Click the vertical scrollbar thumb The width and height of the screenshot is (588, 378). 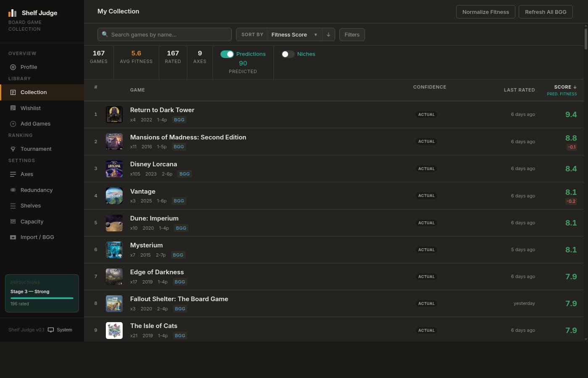586,39
